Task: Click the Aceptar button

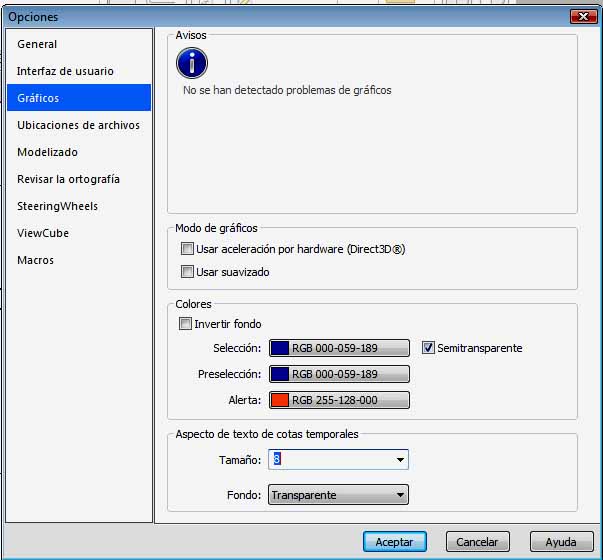Action: coord(394,542)
